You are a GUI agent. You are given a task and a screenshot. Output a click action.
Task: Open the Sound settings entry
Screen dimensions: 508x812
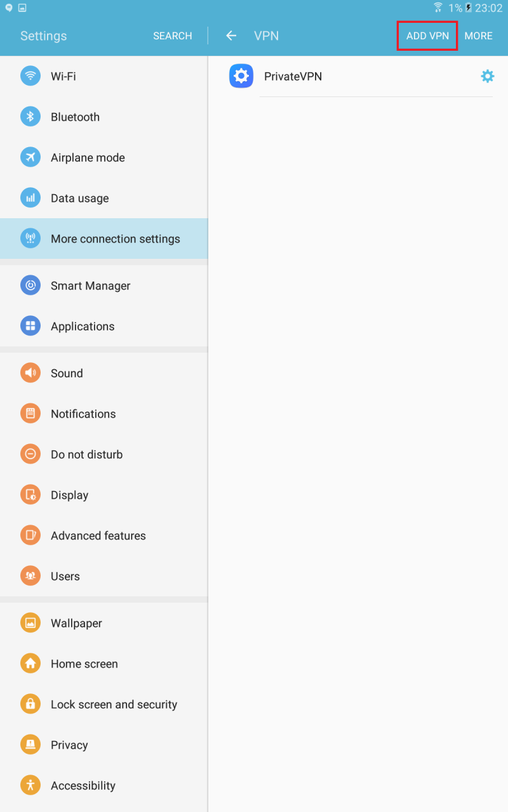104,373
